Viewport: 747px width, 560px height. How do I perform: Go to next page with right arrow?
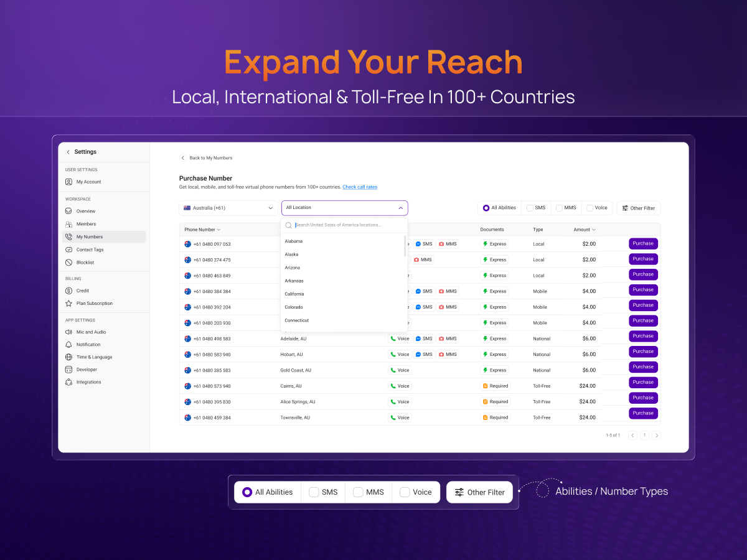pos(656,436)
